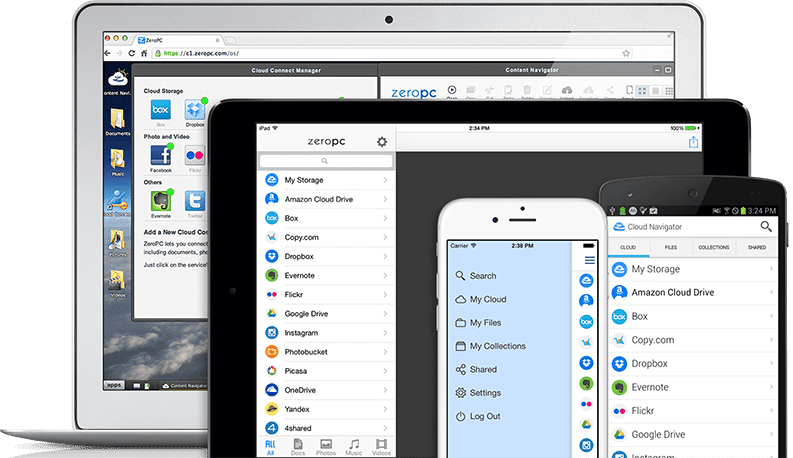Switch to COLLECTIONS tab on Android
The image size is (793, 458).
pyautogui.click(x=714, y=247)
